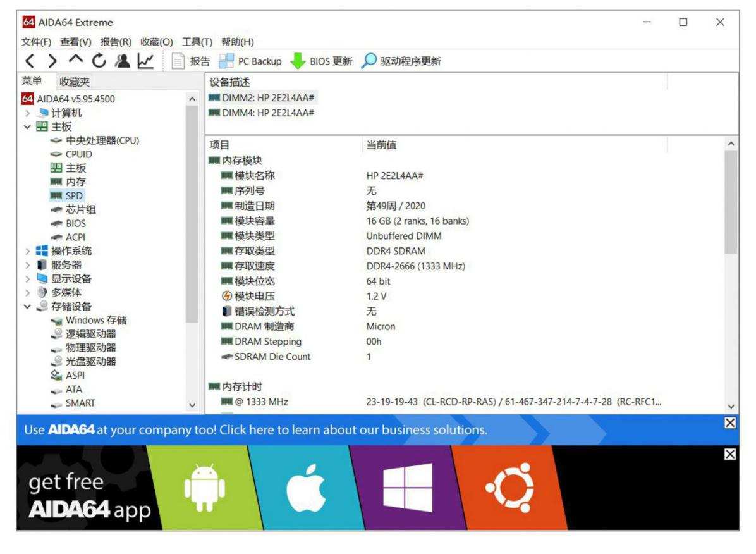Image resolution: width=756 pixels, height=554 pixels.
Task: Click the green BIOS 更新 arrow icon
Action: pos(296,61)
